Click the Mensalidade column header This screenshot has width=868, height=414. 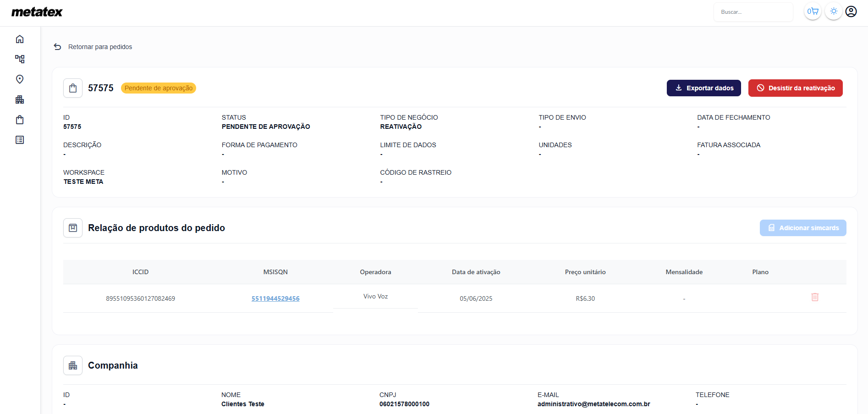click(x=684, y=272)
